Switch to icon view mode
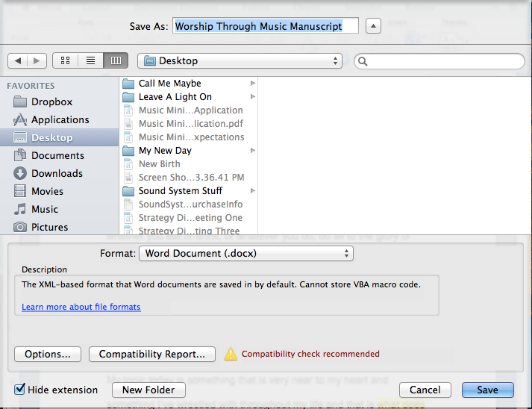532x409 pixels. point(66,60)
